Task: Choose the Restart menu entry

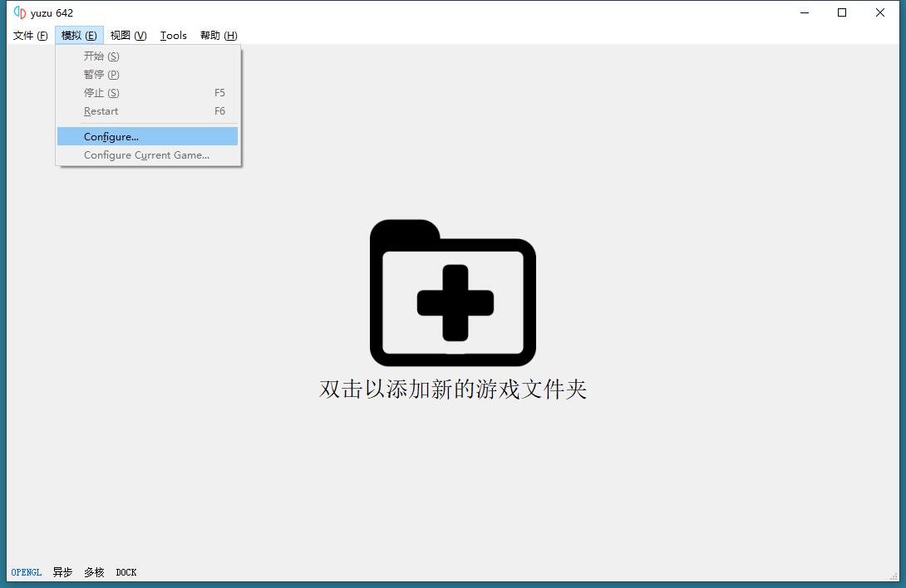Action: (x=101, y=111)
